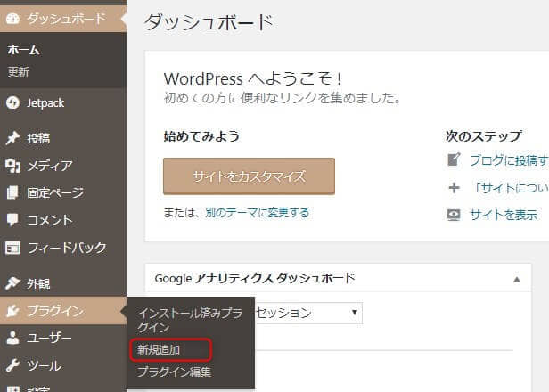This screenshot has width=549, height=392.
Task: Open the 外観 appearance menu
Action: (63, 283)
